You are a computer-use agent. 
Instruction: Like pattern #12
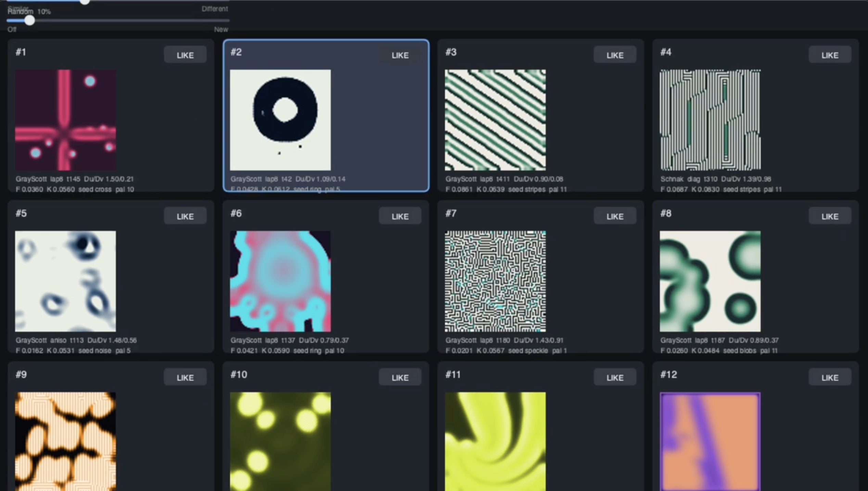click(830, 377)
